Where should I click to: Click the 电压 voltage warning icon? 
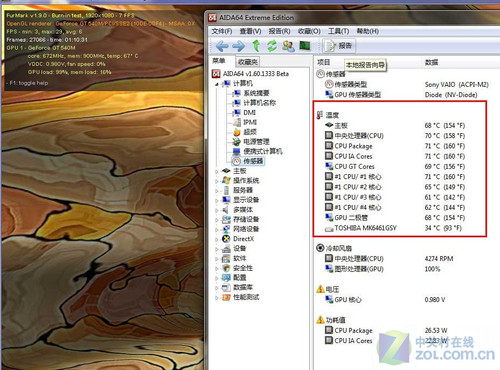tap(320, 289)
